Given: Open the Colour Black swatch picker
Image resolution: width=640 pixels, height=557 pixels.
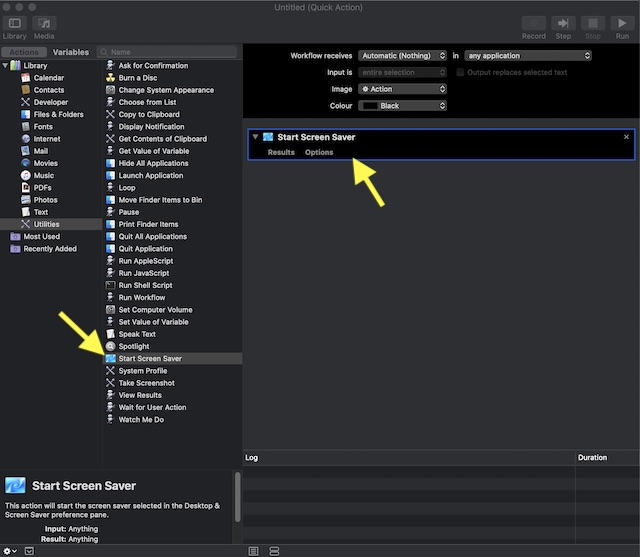Looking at the screenshot, I should pos(402,106).
